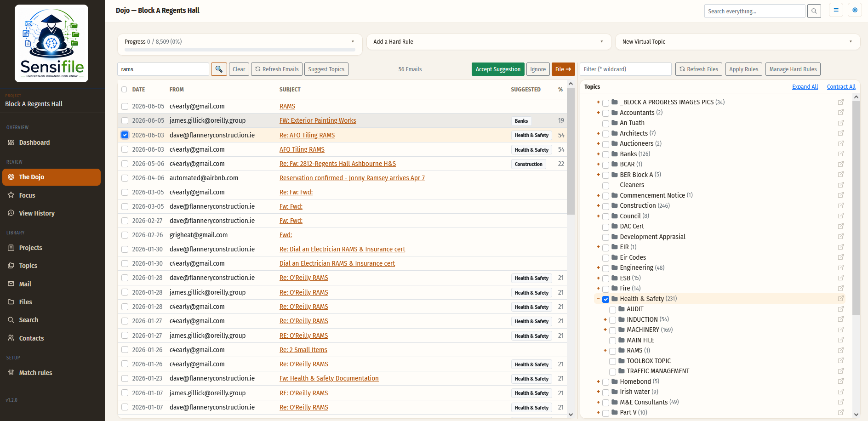This screenshot has height=421, width=868.
Task: Open ESB topic external link icon
Action: point(840,278)
